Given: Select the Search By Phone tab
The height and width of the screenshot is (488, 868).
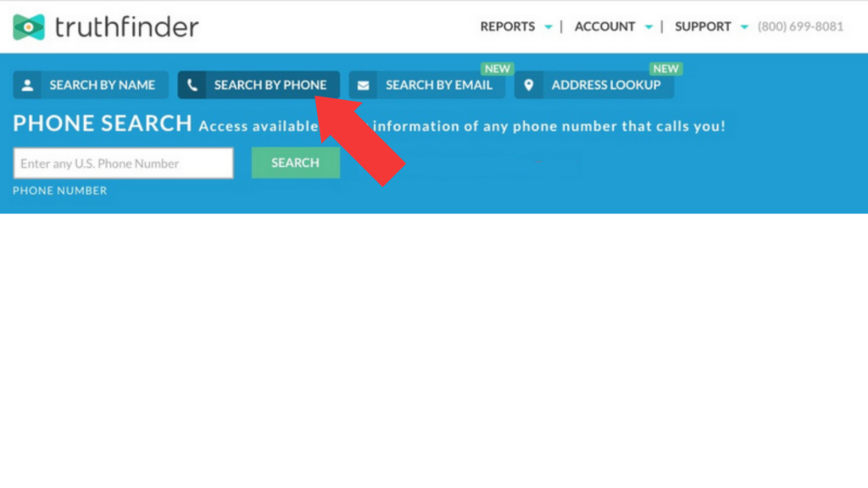Looking at the screenshot, I should pyautogui.click(x=259, y=86).
